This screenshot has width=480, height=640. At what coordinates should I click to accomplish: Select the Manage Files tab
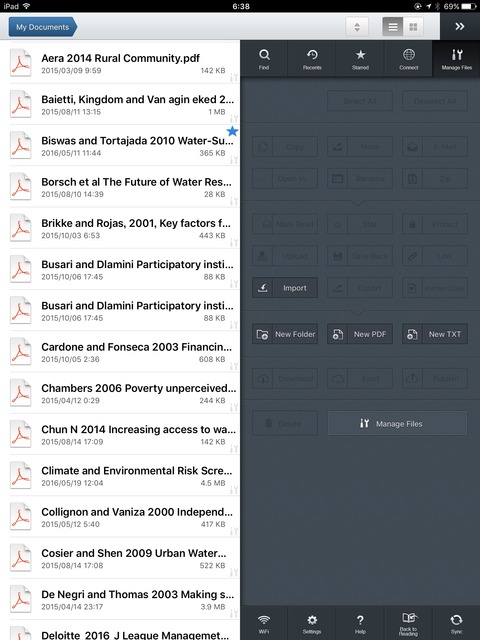(x=456, y=59)
